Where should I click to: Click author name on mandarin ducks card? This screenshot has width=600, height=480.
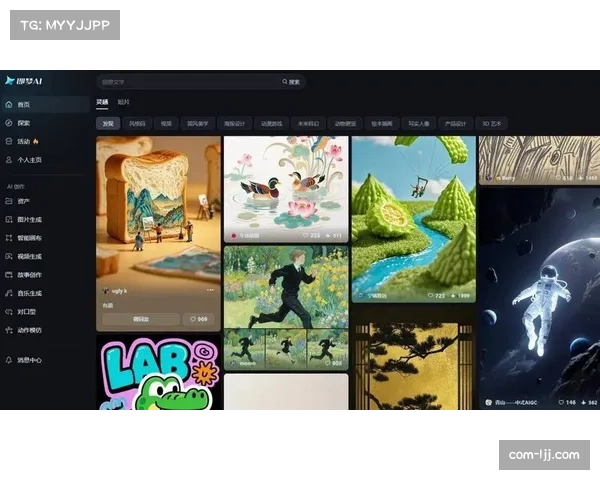coord(249,236)
